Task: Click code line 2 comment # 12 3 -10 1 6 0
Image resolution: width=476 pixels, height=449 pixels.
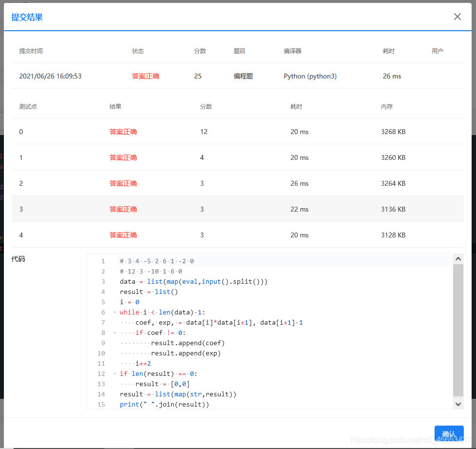Action: click(x=151, y=272)
